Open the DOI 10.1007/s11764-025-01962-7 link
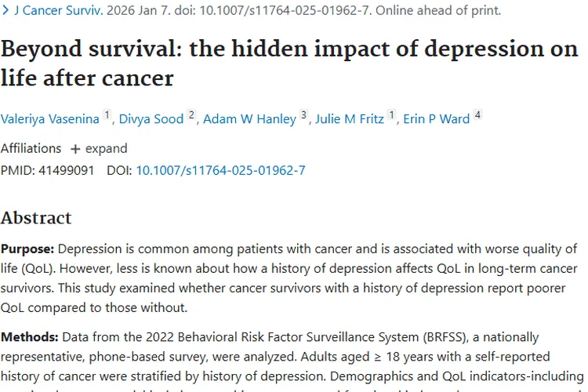588x392 pixels. coord(220,170)
